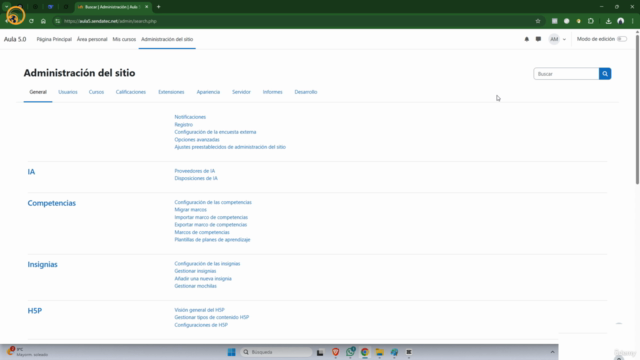Select Administración del sitio in navbar
The height and width of the screenshot is (360, 640).
[167, 39]
